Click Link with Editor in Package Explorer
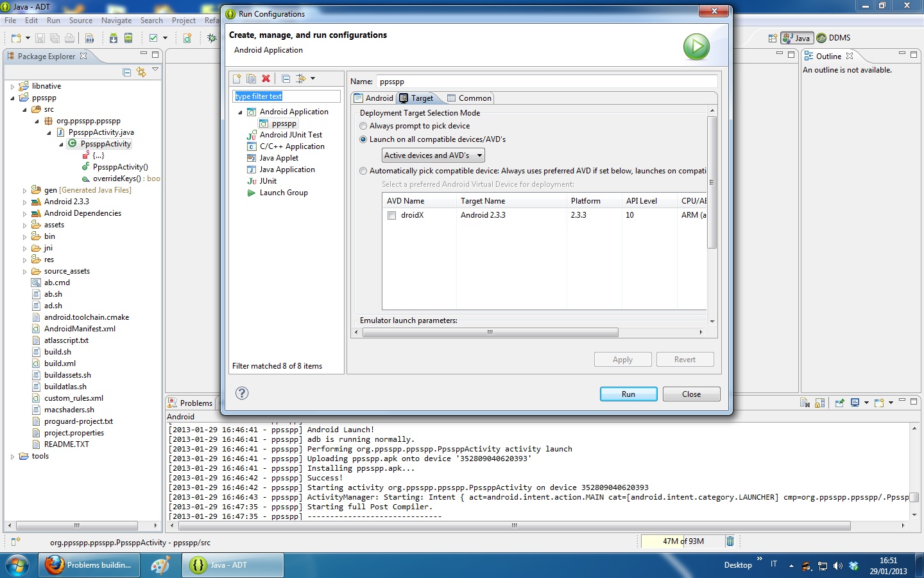 coord(141,72)
